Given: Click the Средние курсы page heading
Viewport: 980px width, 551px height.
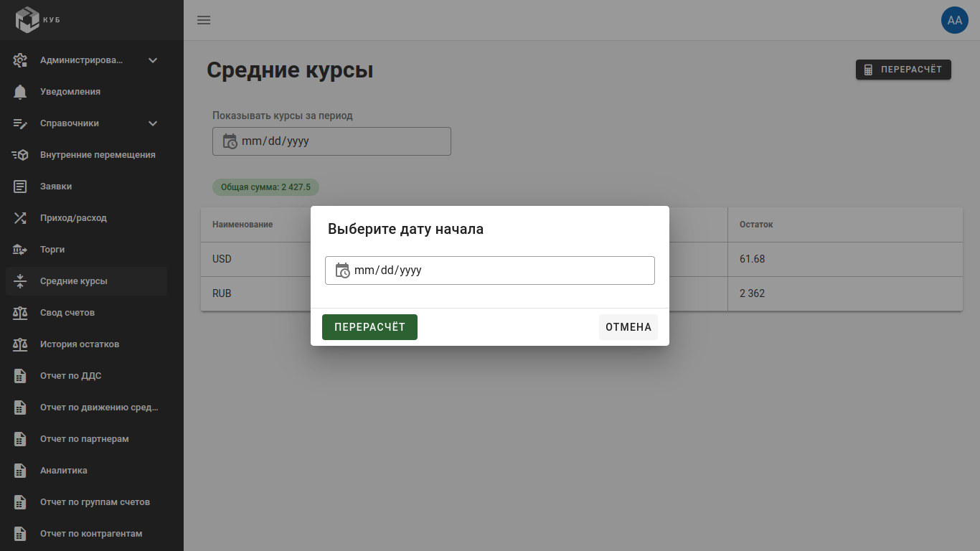Looking at the screenshot, I should 290,70.
